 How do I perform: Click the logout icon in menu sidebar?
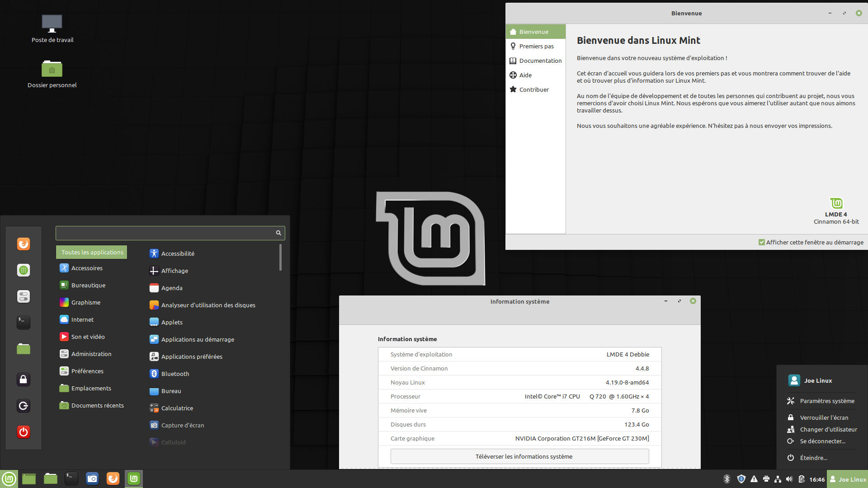(x=24, y=406)
